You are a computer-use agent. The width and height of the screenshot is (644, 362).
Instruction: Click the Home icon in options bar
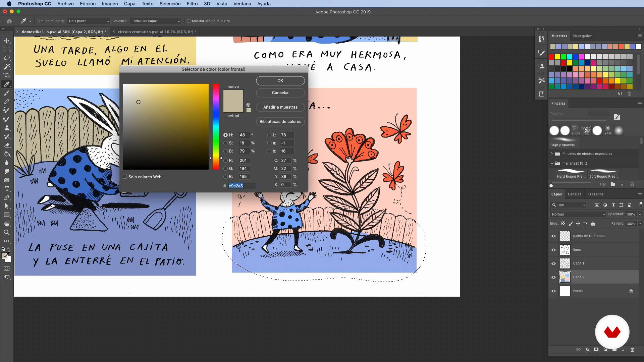point(9,21)
